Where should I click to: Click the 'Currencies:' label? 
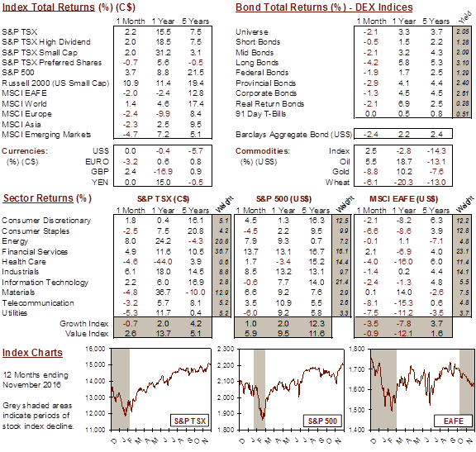click(25, 151)
